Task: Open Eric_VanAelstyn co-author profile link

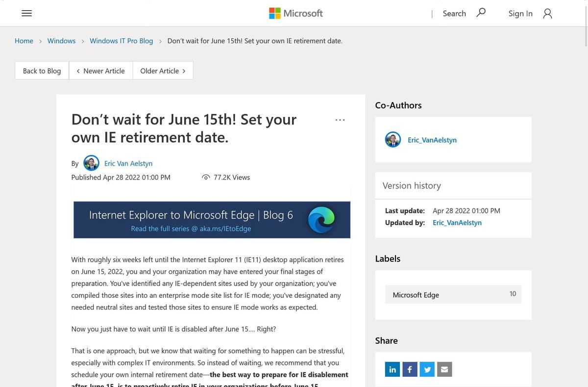Action: coord(432,140)
